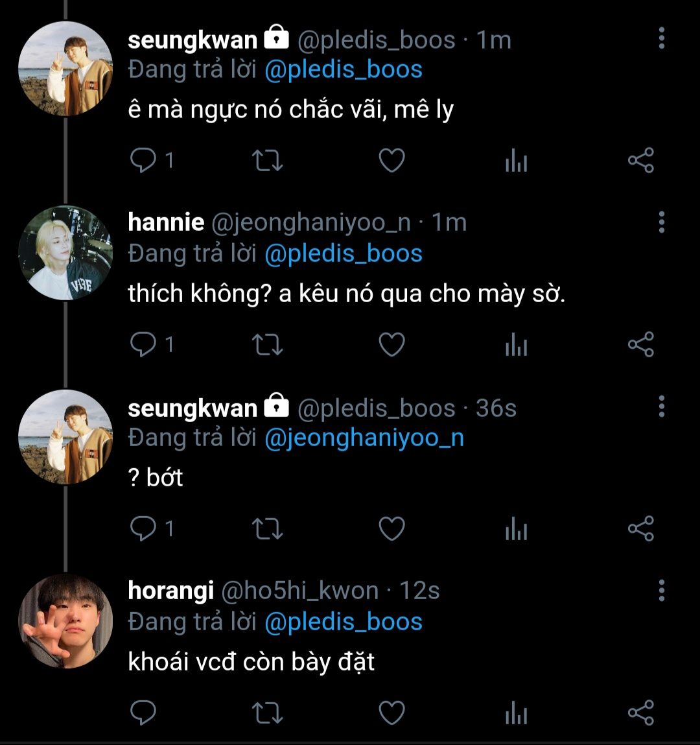This screenshot has height=745, width=700.
Task: Like seungkwan's '? bớt' tweet
Action: (391, 529)
